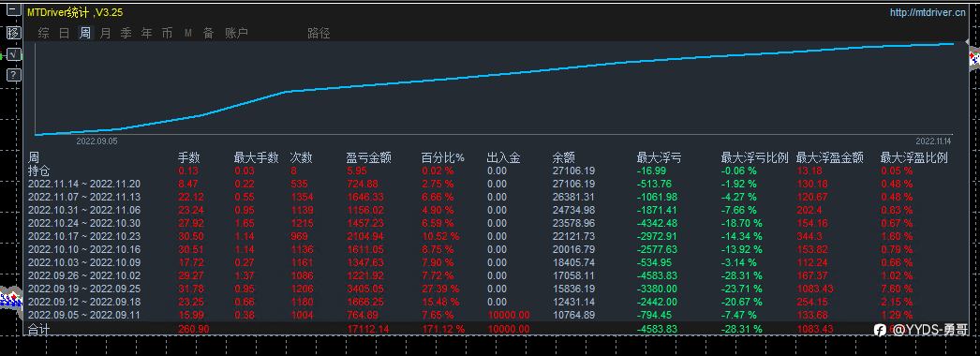Click total lots value 260.90

(194, 329)
